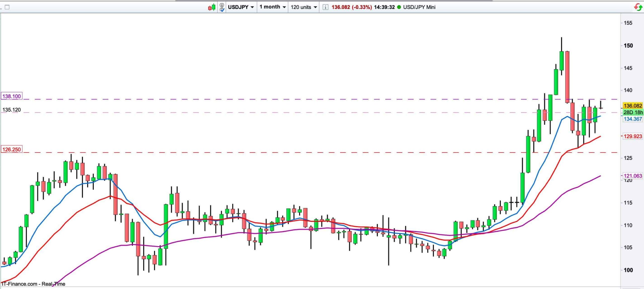The height and width of the screenshot is (289, 644).
Task: Expand the 1 month timeframe dropdown
Action: click(x=273, y=7)
